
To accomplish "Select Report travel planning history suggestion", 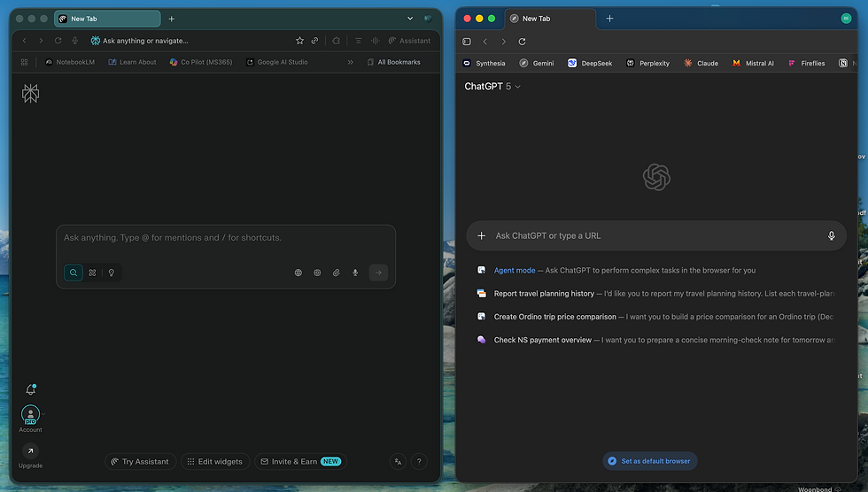I will coord(655,294).
